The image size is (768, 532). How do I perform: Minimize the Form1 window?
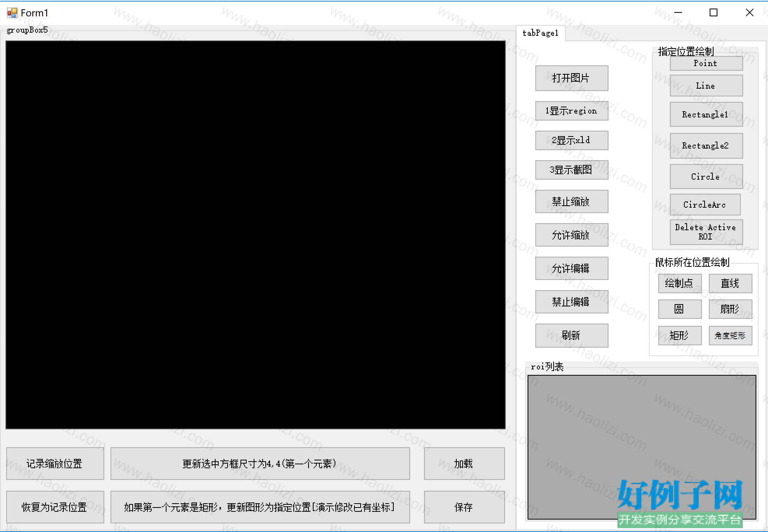(678, 13)
